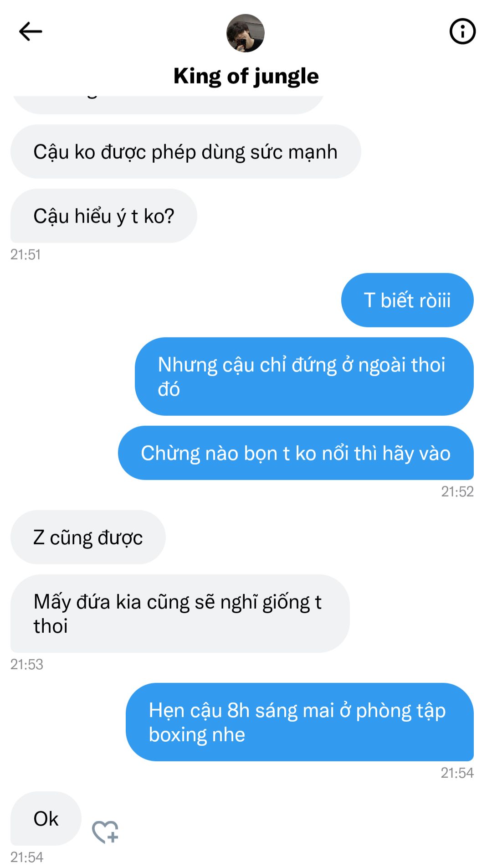Open King of jungle's profile picture
This screenshot has height=868, width=492.
(x=246, y=33)
